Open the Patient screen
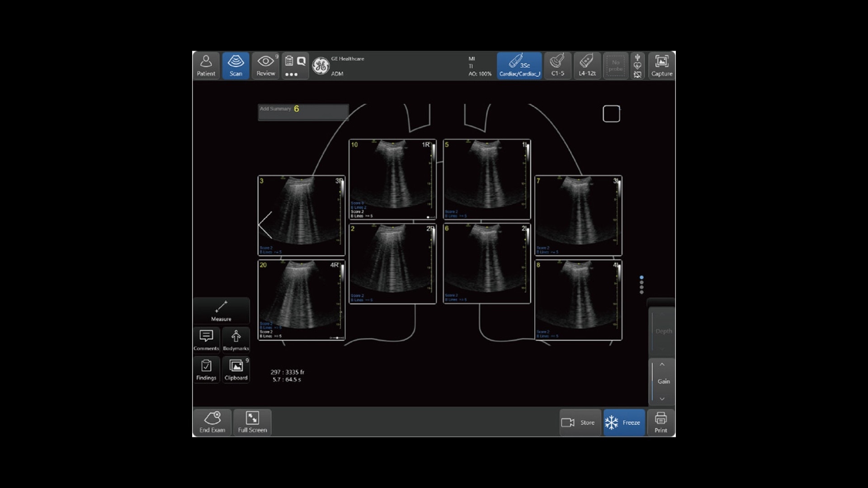Viewport: 868px width, 488px height. tap(206, 66)
